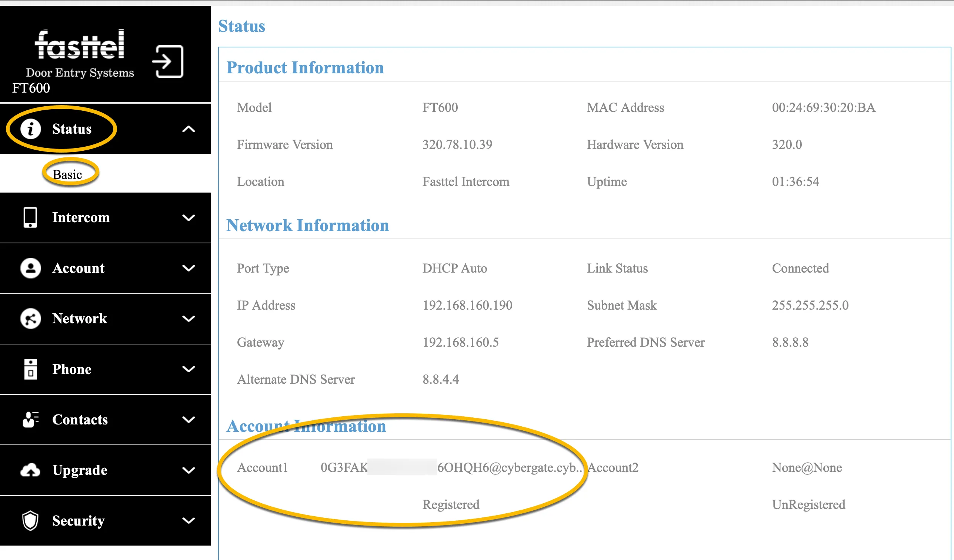Select the Intercom menu label
The width and height of the screenshot is (954, 560).
pyautogui.click(x=81, y=217)
